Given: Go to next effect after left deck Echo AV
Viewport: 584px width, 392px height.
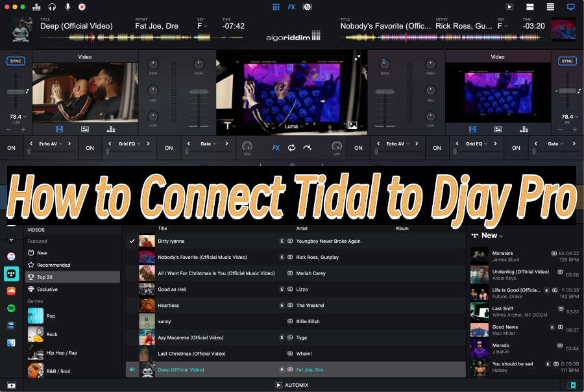Looking at the screenshot, I should click(x=69, y=143).
